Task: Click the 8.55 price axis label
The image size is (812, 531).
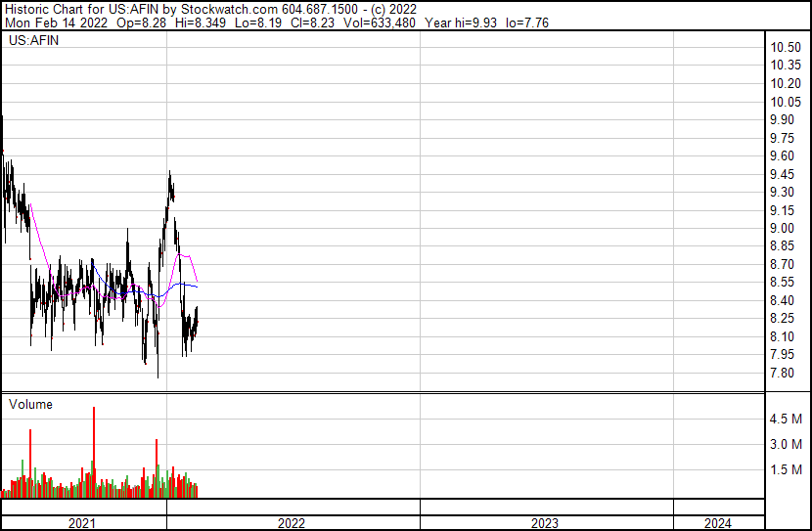Action: pyautogui.click(x=782, y=282)
